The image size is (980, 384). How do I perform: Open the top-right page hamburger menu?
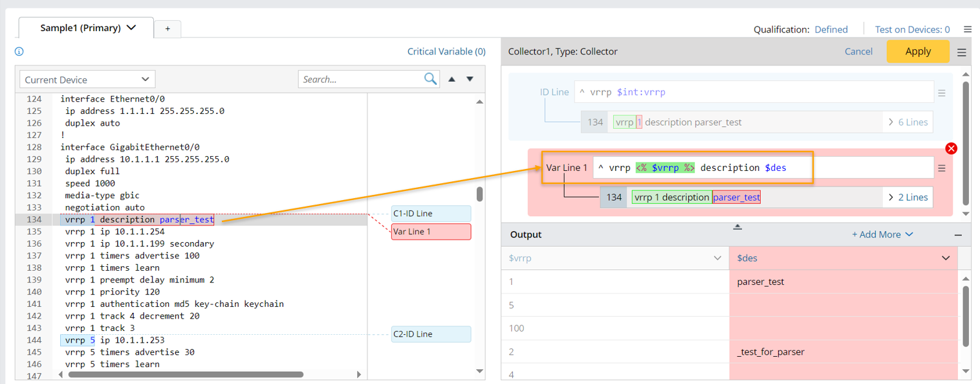[x=968, y=29]
